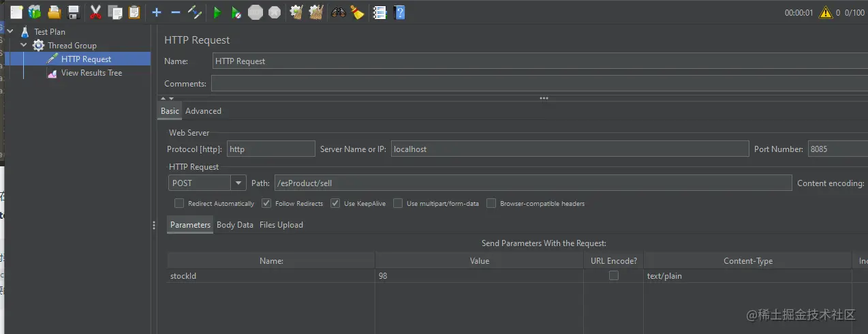Click the stockId name cell
Screen dimensions: 868x334
point(271,276)
